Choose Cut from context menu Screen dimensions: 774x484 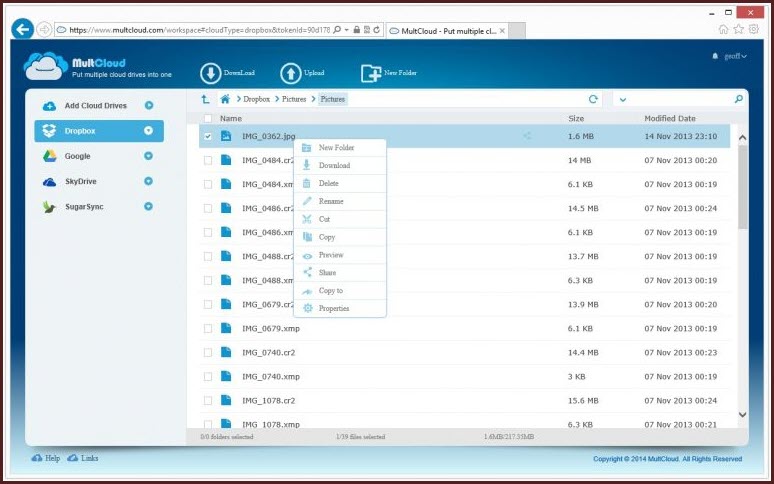(x=340, y=219)
